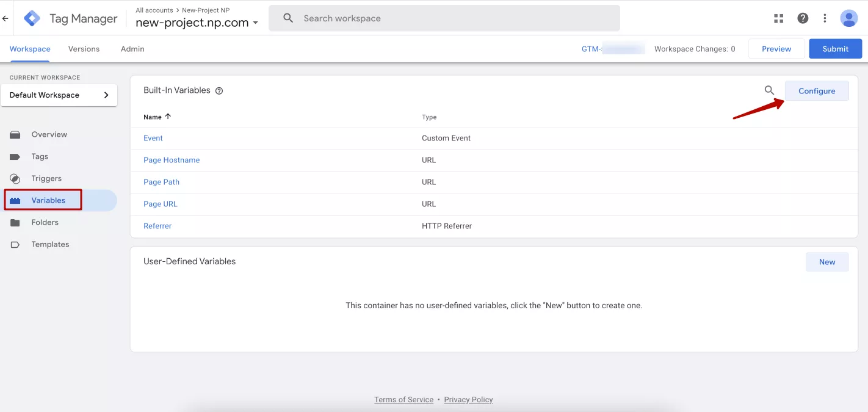Click the HTTP Referrer type cell
The height and width of the screenshot is (412, 868).
(447, 226)
